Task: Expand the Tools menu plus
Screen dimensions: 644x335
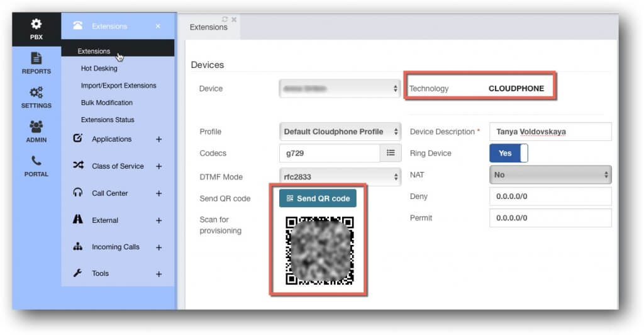Action: (159, 274)
